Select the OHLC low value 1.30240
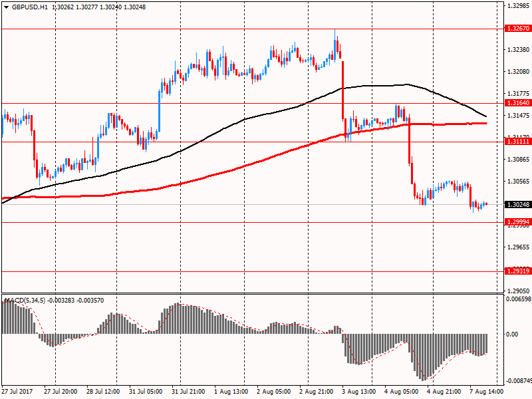Screen dimensions: 532x399 [110, 7]
